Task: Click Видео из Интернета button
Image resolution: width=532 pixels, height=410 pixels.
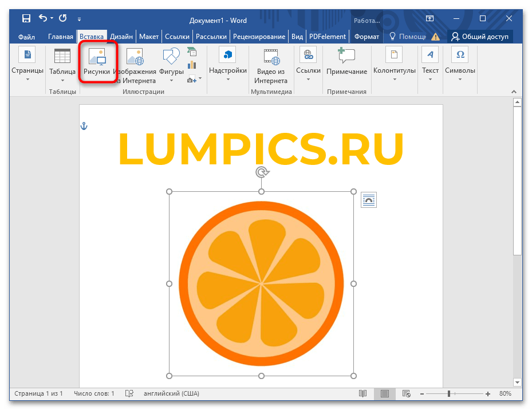Action: coord(271,66)
